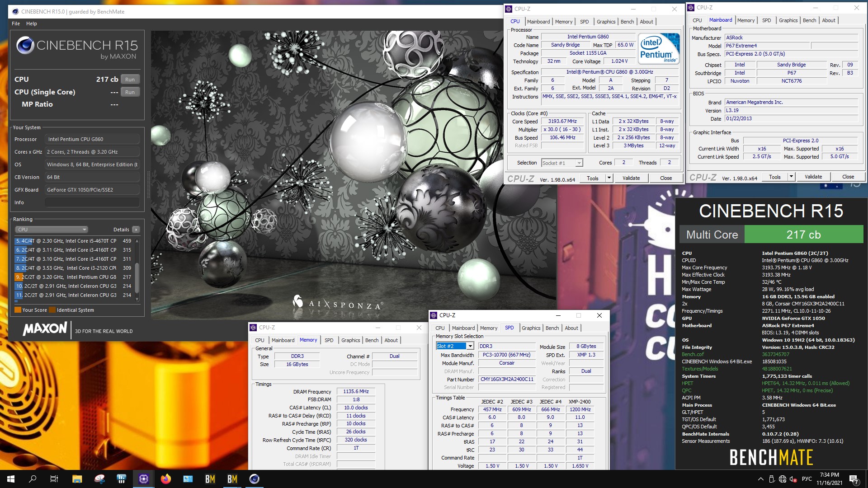Image resolution: width=868 pixels, height=488 pixels.
Task: Click muted volume icon in system tray
Action: (793, 479)
